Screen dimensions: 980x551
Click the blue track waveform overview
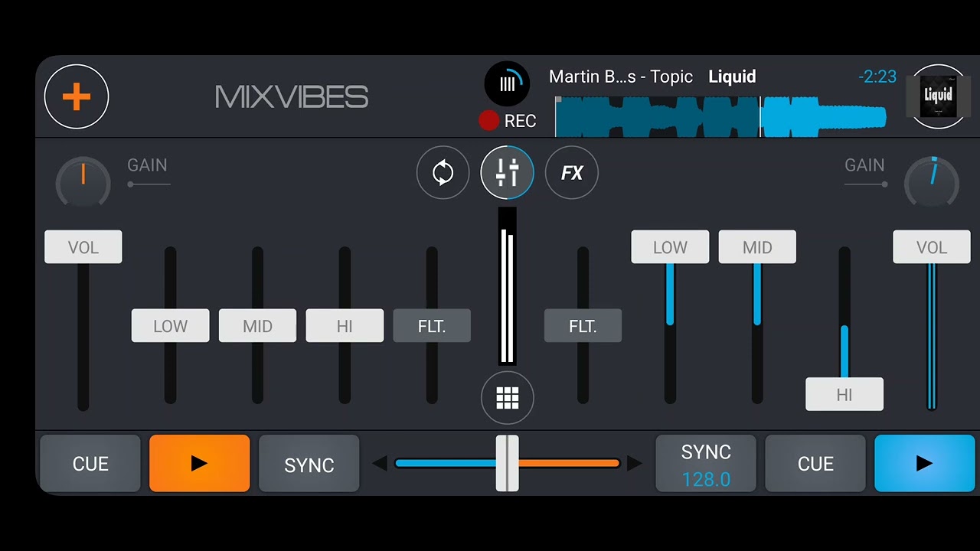(x=720, y=116)
